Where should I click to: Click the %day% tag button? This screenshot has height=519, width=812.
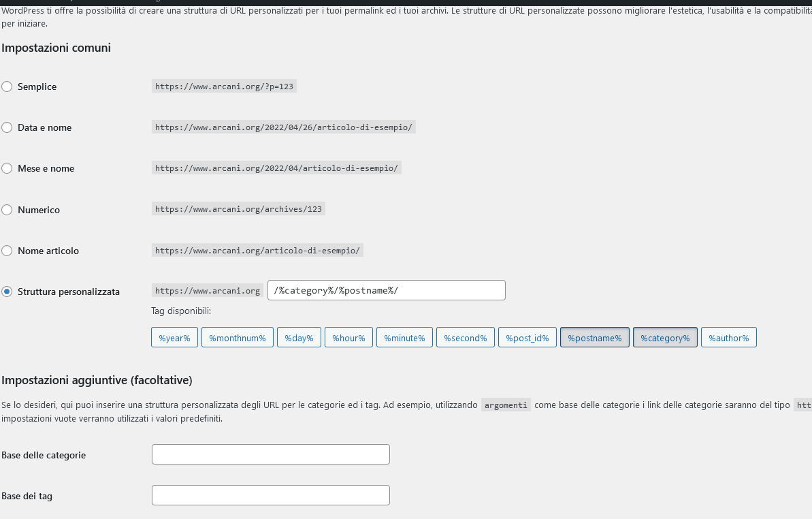pos(299,338)
